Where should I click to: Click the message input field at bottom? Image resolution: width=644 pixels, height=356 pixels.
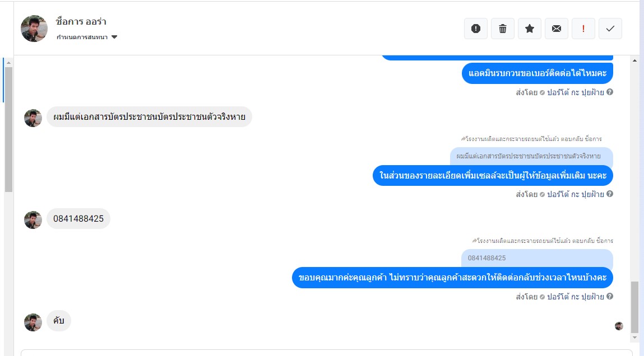pos(327,353)
